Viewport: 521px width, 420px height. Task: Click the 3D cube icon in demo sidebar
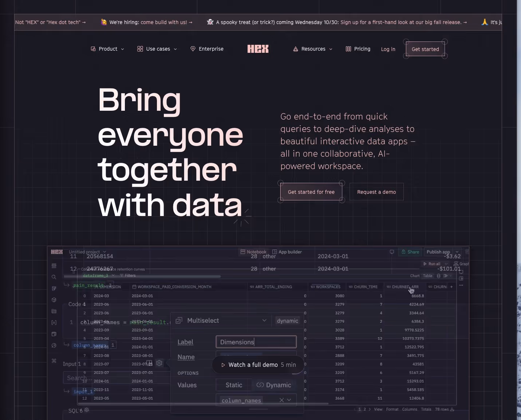54,300
